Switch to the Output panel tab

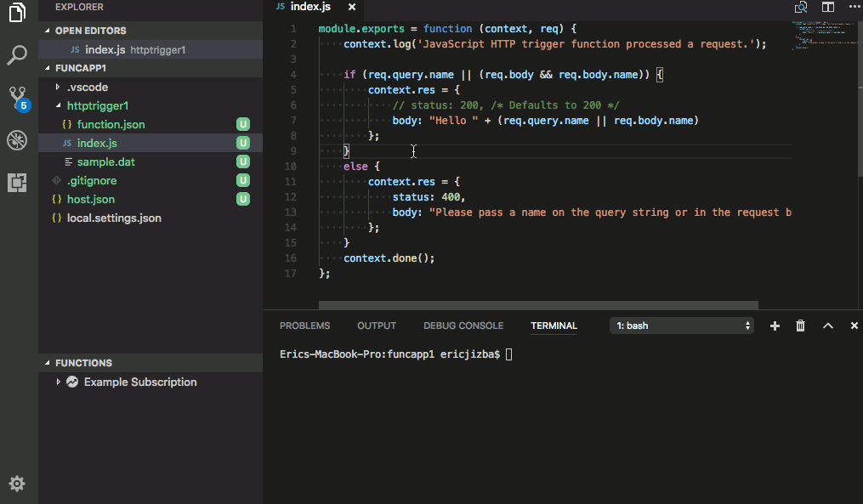point(377,326)
